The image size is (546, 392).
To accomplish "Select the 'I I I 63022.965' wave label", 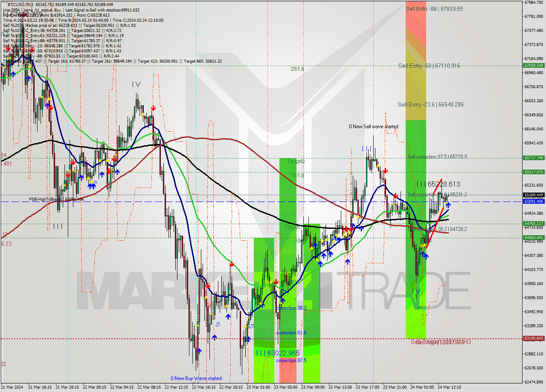I will click(x=278, y=353).
